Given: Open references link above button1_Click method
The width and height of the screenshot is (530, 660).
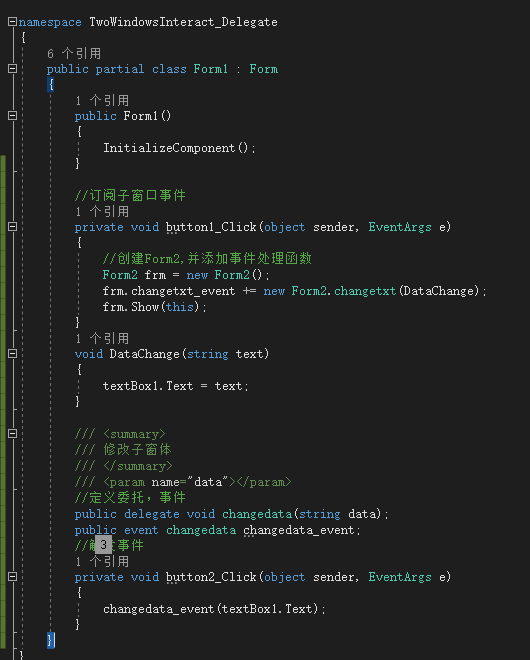Looking at the screenshot, I should click(102, 212).
